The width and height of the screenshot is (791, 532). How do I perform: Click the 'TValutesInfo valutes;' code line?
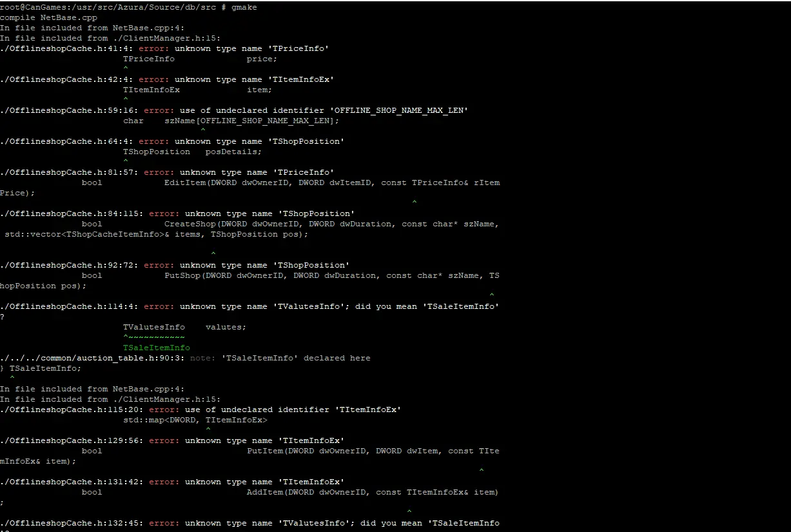coord(184,327)
